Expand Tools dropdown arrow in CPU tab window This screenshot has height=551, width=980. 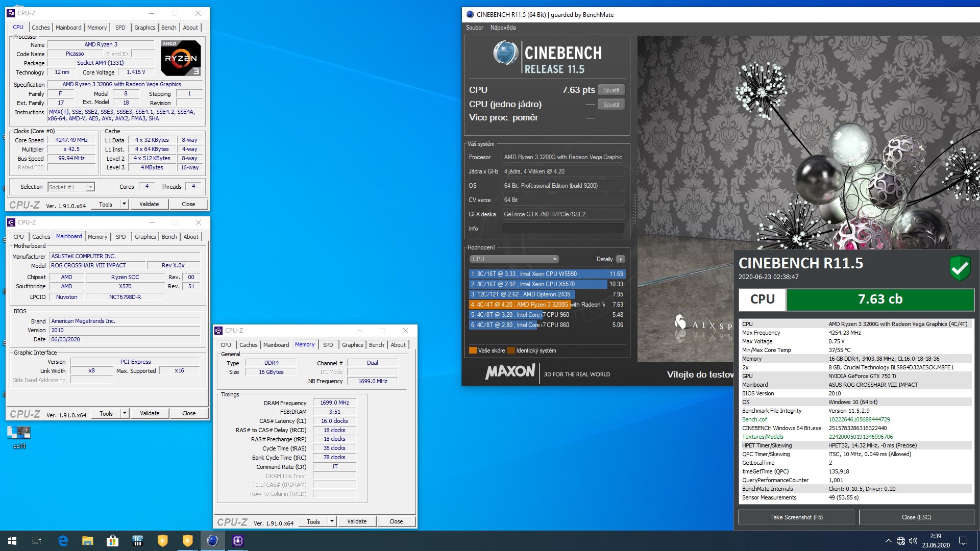pyautogui.click(x=124, y=204)
